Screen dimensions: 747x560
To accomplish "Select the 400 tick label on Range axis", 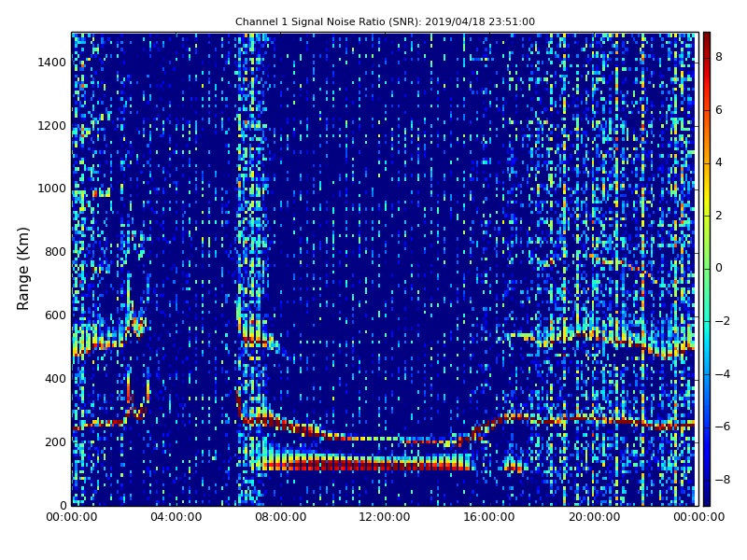I will [x=55, y=379].
